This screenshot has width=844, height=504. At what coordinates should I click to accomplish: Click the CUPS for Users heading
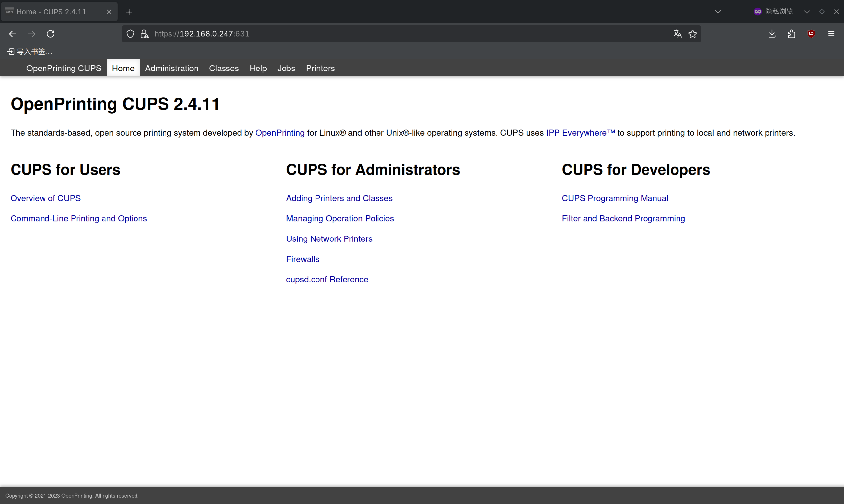(x=65, y=170)
